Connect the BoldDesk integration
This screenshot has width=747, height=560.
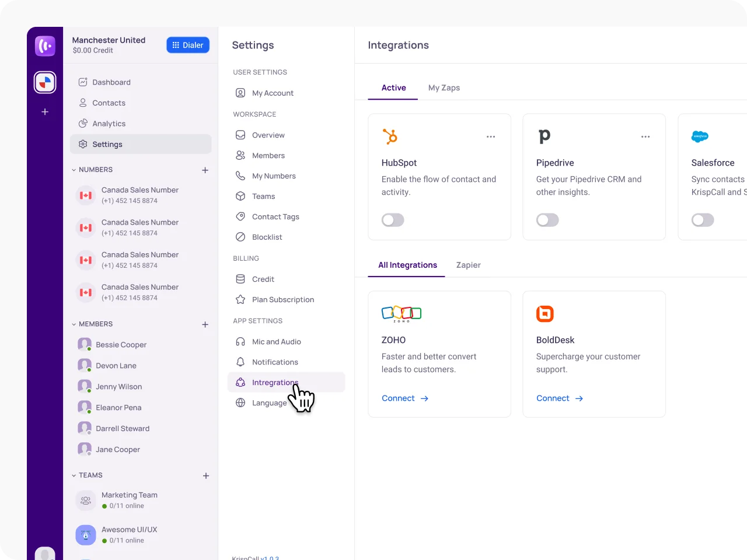(x=560, y=398)
